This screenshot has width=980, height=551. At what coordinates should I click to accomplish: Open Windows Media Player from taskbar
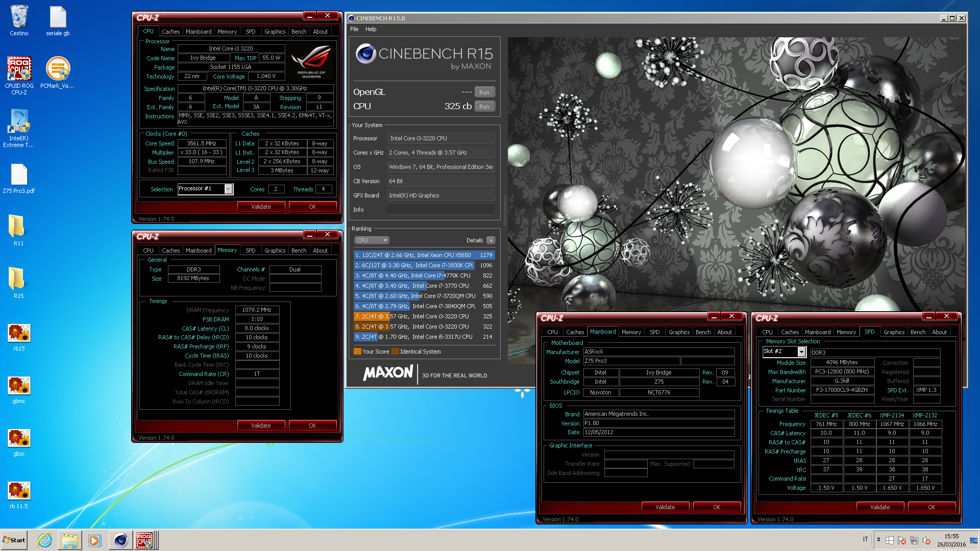(94, 540)
